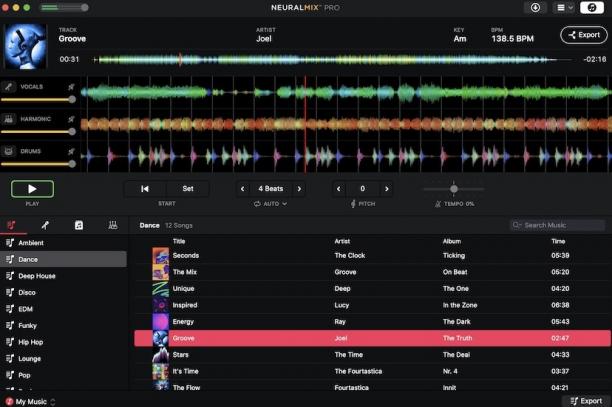Open the list view dropdown menu
Viewport: 612px width, 407px height.
coord(564,7)
